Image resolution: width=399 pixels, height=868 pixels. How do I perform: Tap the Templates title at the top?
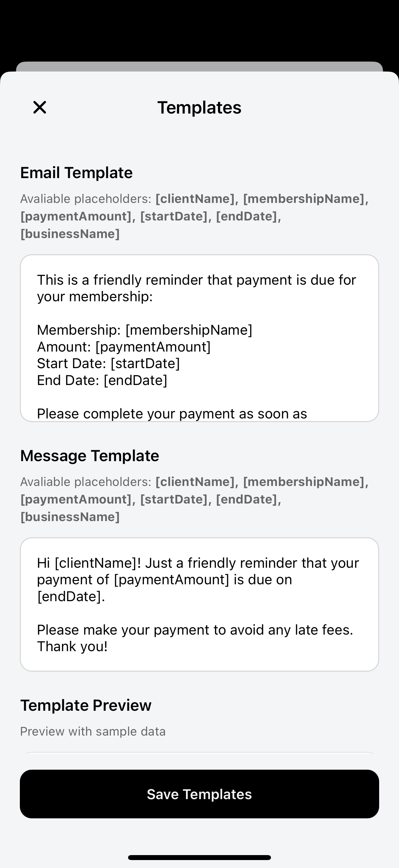pyautogui.click(x=199, y=108)
